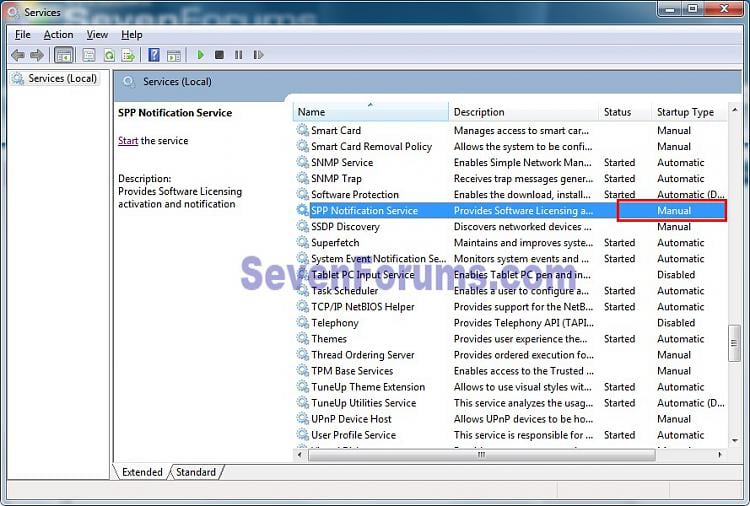Click the gear icon beside SNMP Trap
Viewport: 750px width, 506px height.
[x=303, y=178]
